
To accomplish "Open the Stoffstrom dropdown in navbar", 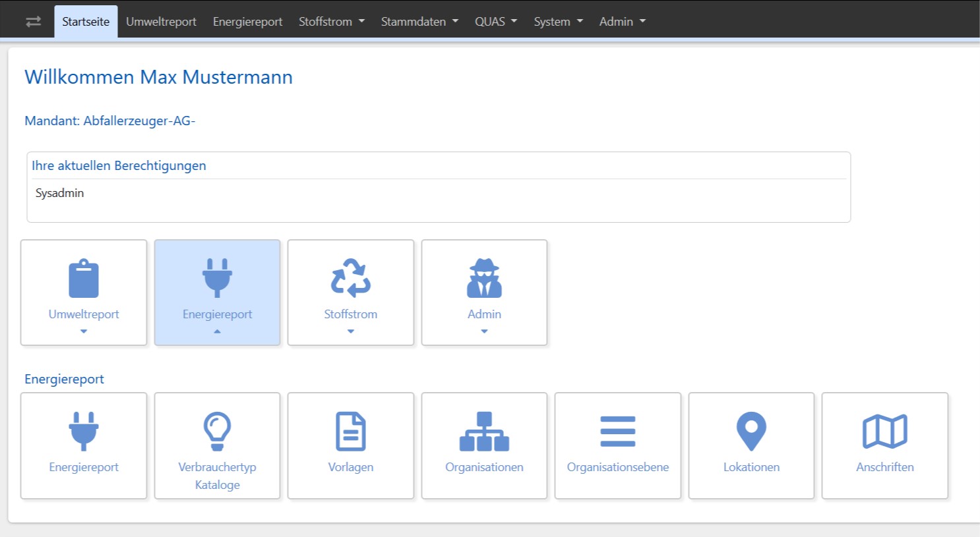I will (x=332, y=22).
